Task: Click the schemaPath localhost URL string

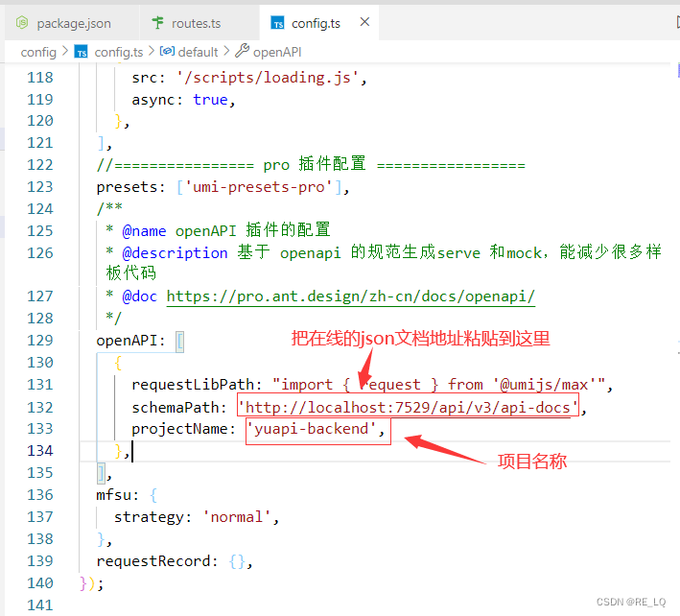Action: point(408,408)
